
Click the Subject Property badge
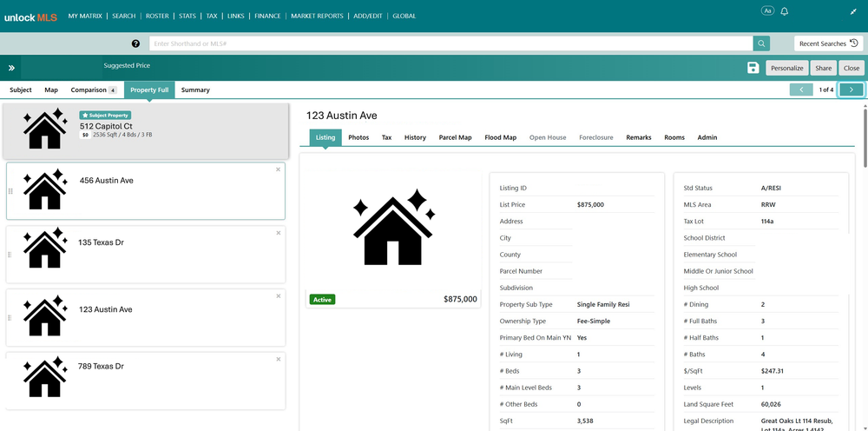(105, 116)
